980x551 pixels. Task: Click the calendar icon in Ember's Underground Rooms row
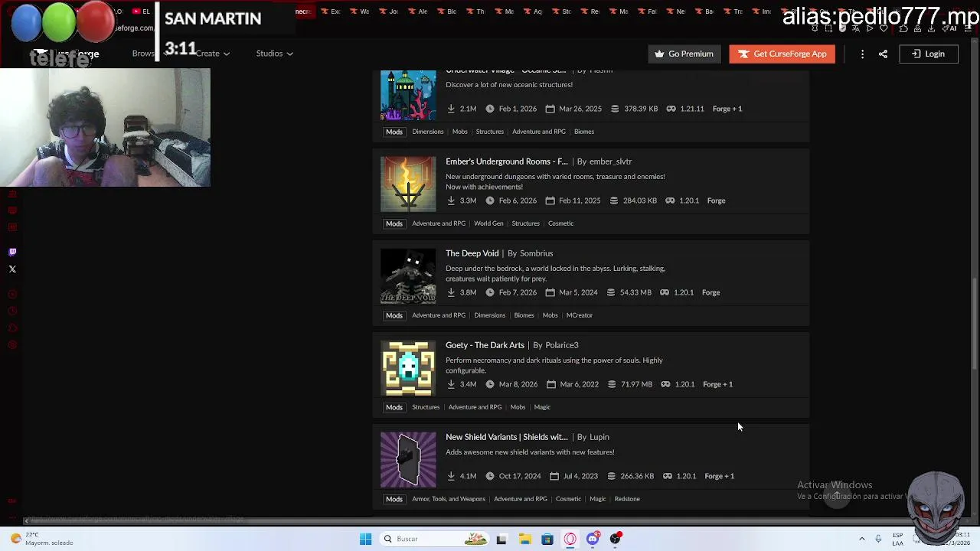coord(549,201)
